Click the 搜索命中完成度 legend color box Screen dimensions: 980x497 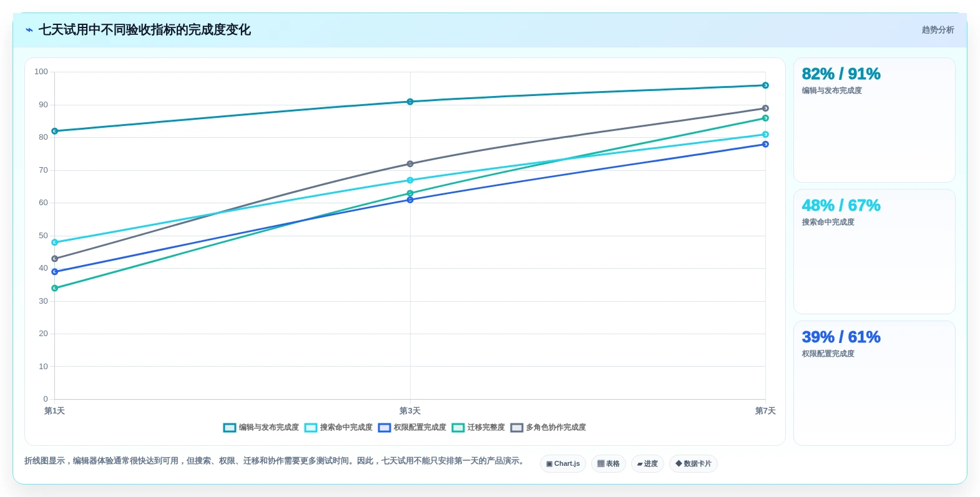click(x=311, y=428)
